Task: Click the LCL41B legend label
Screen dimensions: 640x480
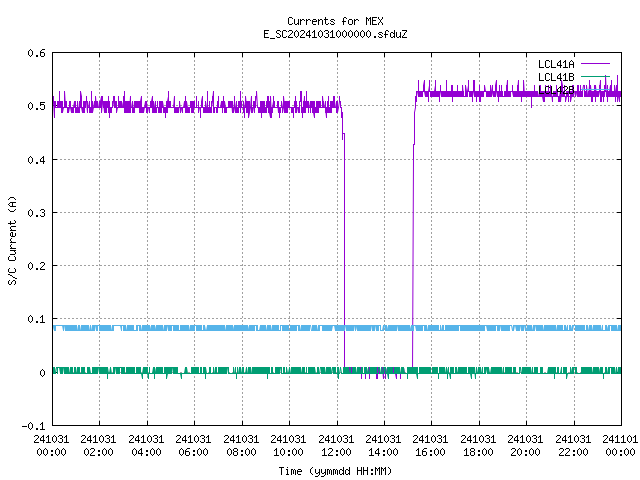Action: click(x=556, y=77)
